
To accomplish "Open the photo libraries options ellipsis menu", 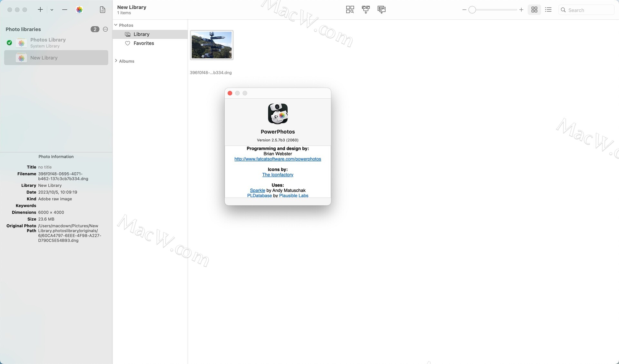I will click(x=105, y=29).
